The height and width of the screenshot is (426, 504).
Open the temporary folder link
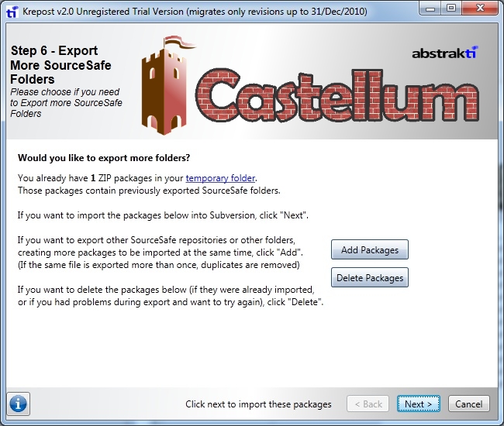point(220,178)
